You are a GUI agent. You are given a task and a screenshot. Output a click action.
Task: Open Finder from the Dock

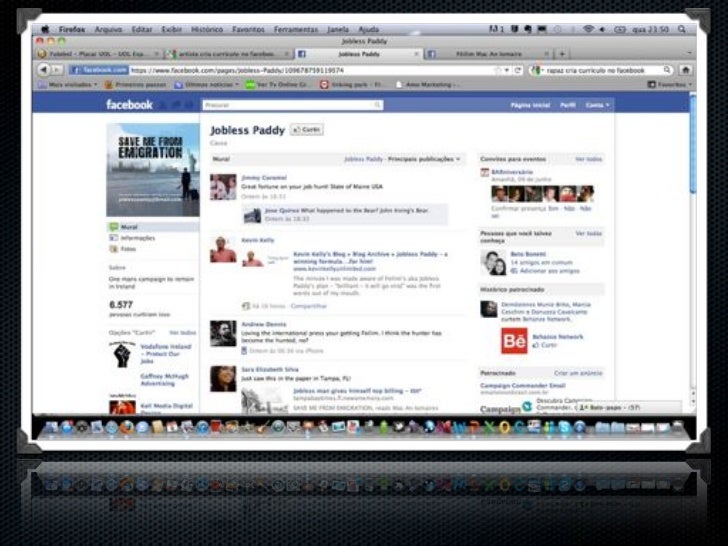52,427
